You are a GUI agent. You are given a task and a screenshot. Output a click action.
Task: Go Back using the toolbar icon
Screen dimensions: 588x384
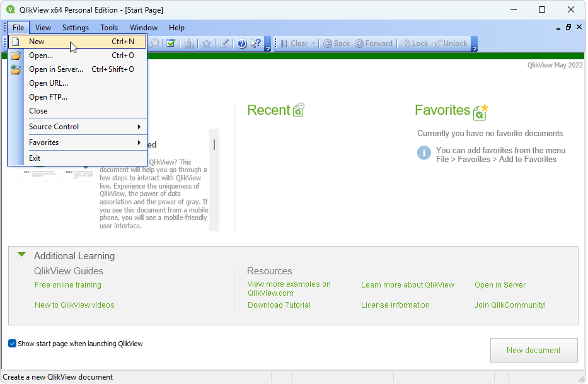(x=337, y=44)
